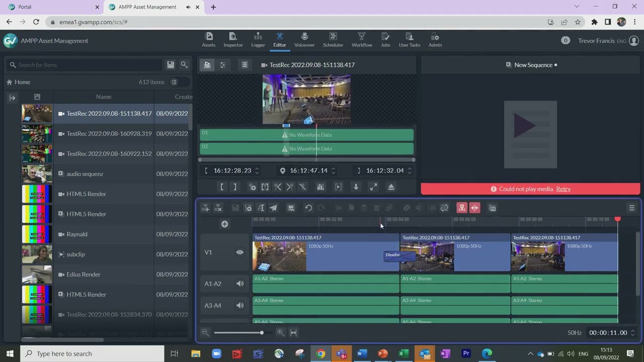Go to the Scheduler module
The height and width of the screenshot is (362, 644).
(x=333, y=40)
